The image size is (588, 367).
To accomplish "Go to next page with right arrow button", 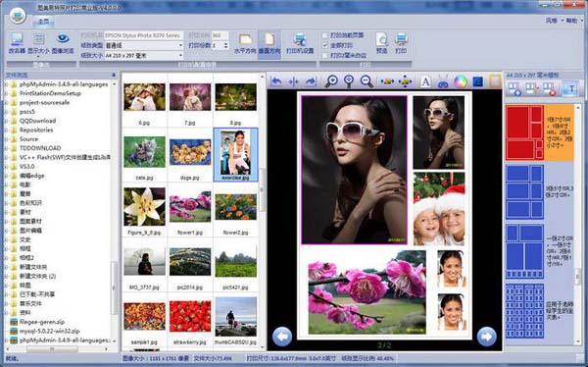I will tap(486, 337).
